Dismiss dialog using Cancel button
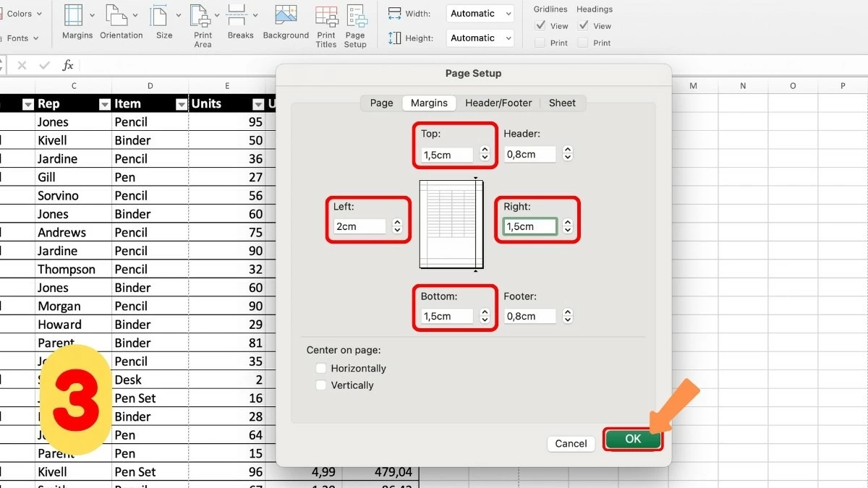The width and height of the screenshot is (868, 488). tap(571, 443)
